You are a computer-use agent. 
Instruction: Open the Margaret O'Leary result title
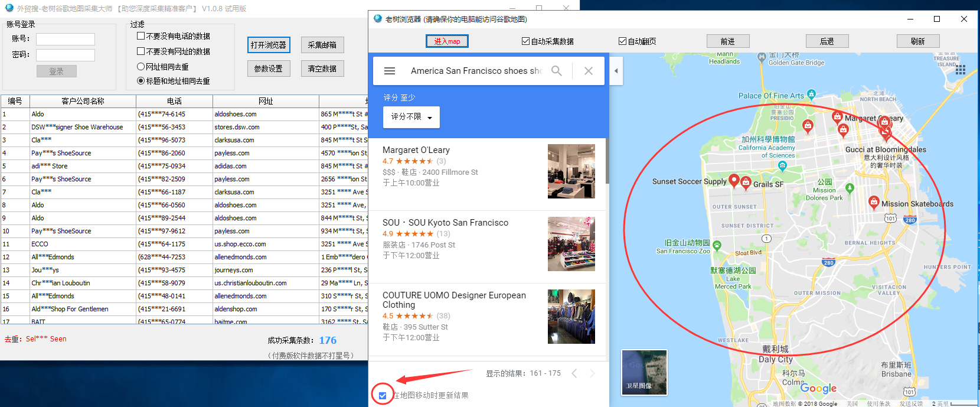tap(416, 150)
